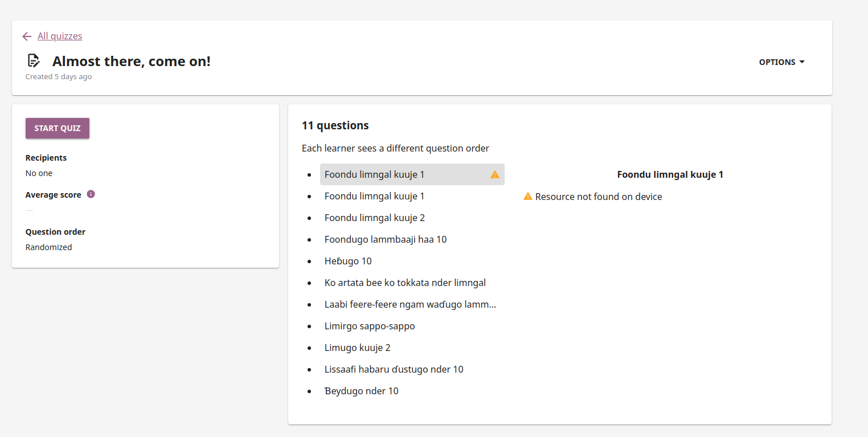Select the highlighted Foondu limngal kuuje 1 question

pos(412,174)
